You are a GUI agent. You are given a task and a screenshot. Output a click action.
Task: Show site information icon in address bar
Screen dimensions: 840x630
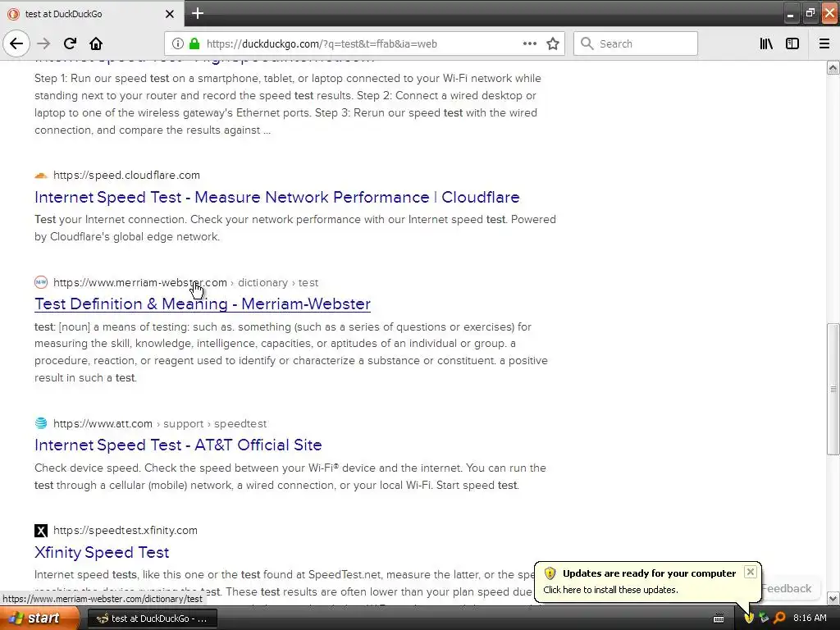177,43
